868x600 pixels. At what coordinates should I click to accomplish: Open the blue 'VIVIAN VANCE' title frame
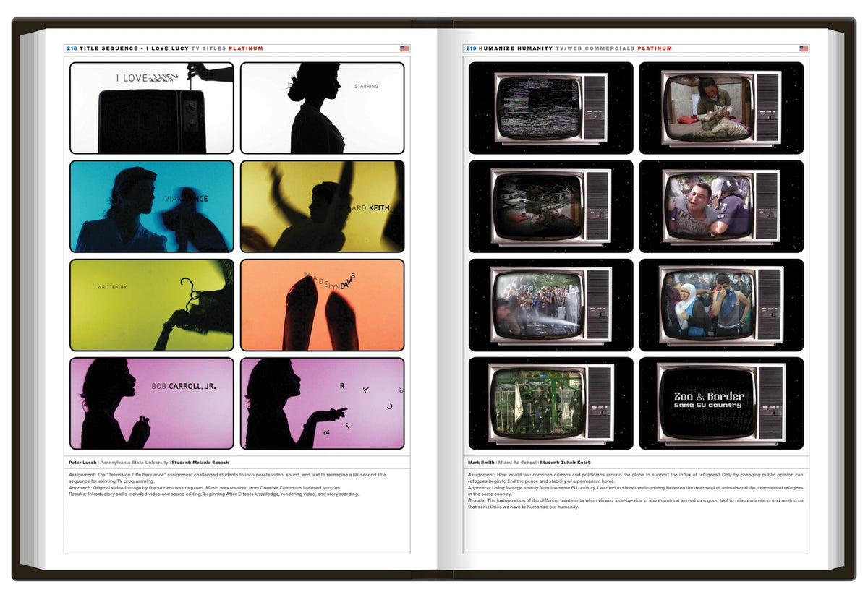pyautogui.click(x=152, y=206)
